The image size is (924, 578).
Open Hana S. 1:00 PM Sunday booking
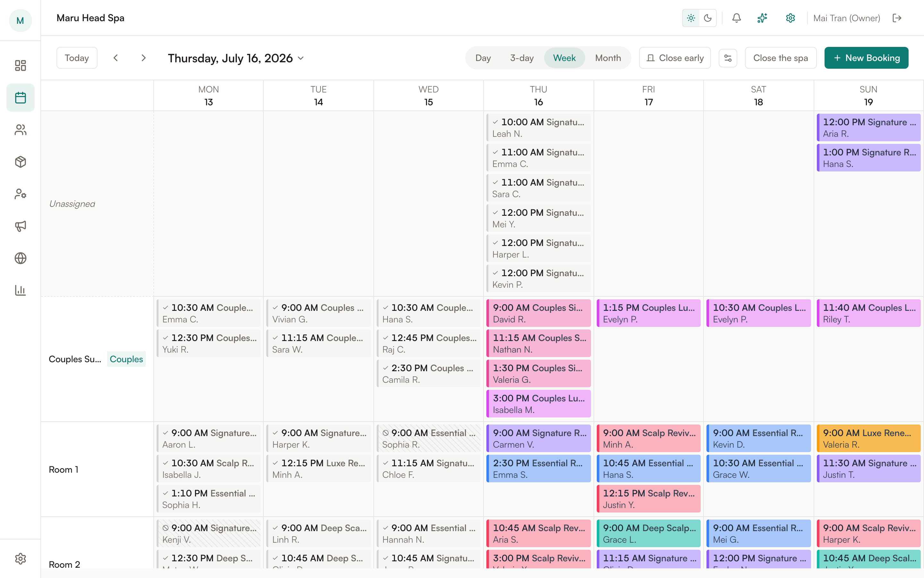(x=868, y=158)
